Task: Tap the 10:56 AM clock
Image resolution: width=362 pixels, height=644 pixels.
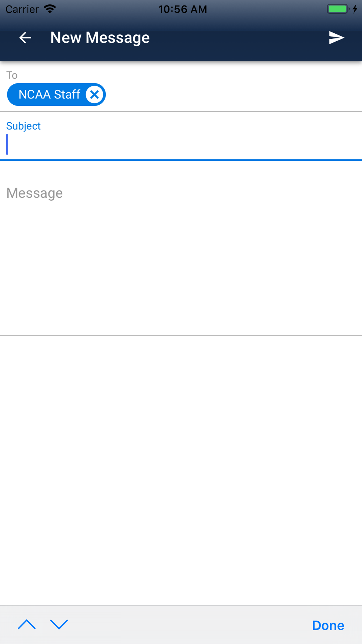Action: click(183, 9)
